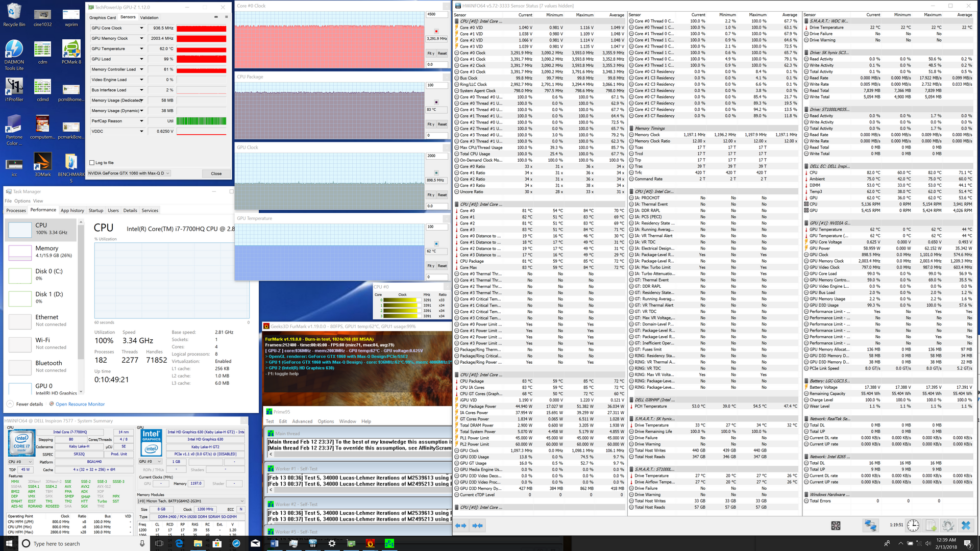
Task: Open Pantone Color desktop icon
Action: 14,131
